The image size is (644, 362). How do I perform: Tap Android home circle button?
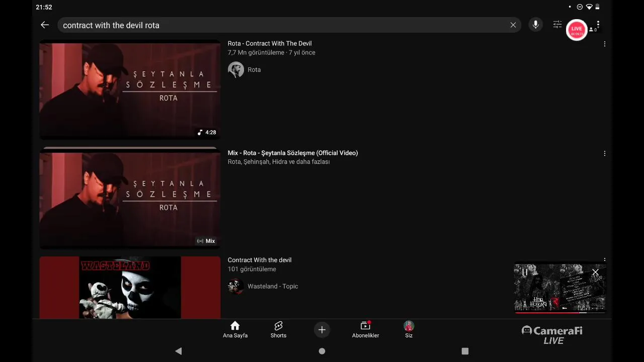tap(322, 351)
